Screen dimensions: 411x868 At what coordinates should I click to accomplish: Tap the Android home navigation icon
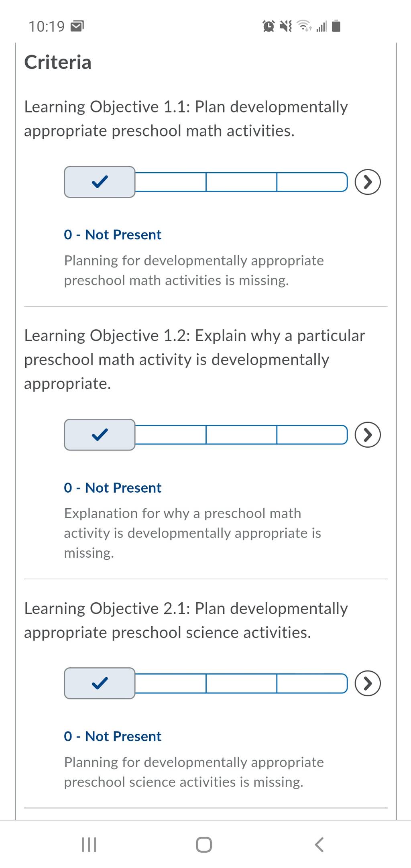(x=204, y=845)
